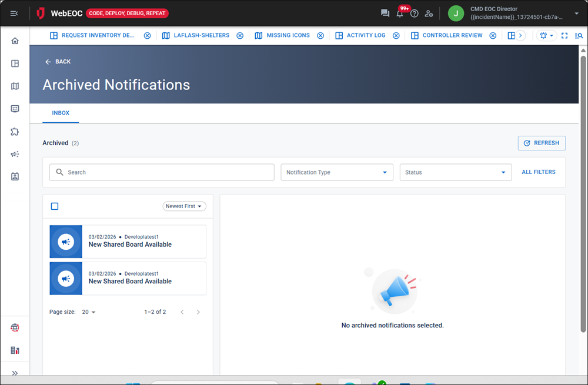Go to next page of notifications

coord(198,312)
